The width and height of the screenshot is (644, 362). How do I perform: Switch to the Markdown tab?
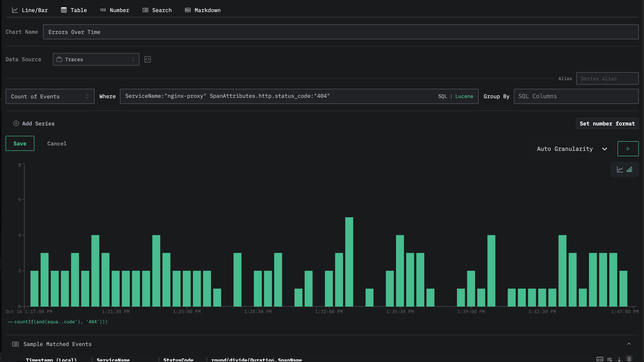(x=203, y=10)
